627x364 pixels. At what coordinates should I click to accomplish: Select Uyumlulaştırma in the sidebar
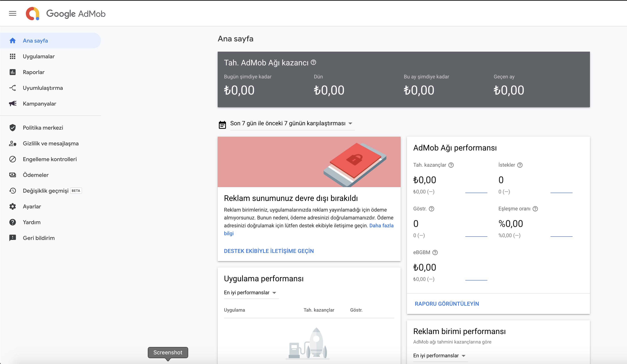click(x=50, y=88)
